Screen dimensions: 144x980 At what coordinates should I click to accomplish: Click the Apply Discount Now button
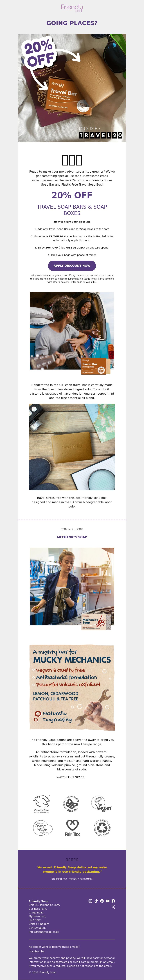coord(72,265)
